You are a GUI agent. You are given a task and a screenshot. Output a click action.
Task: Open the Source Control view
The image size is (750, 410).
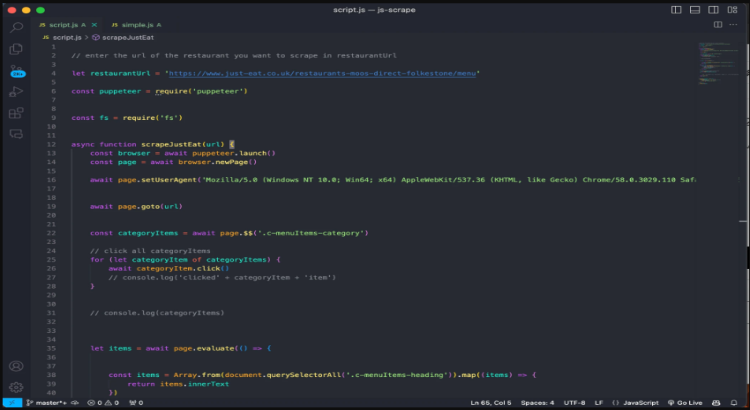point(16,71)
